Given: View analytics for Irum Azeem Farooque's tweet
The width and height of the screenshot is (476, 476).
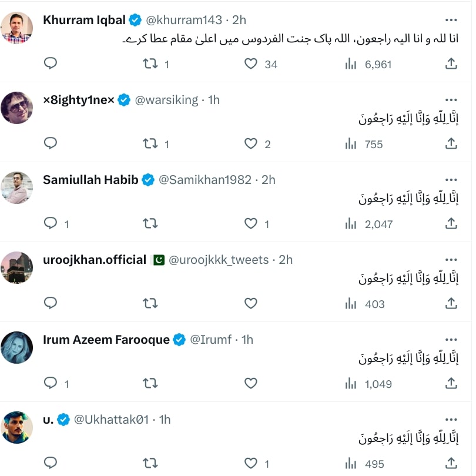Looking at the screenshot, I should coord(351,383).
